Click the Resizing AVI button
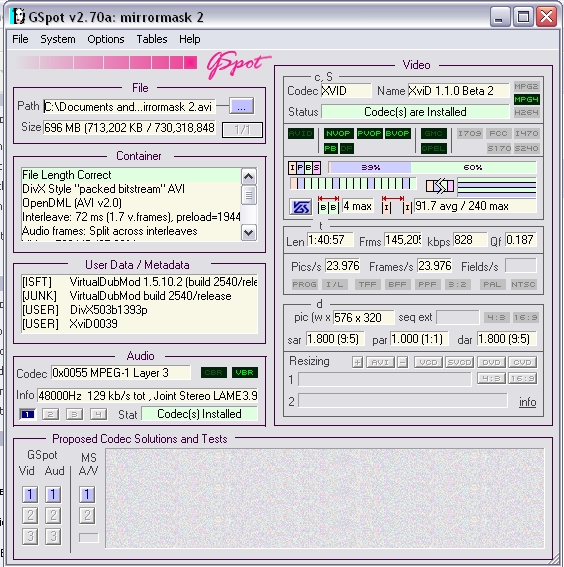This screenshot has height=567, width=564. coord(380,362)
